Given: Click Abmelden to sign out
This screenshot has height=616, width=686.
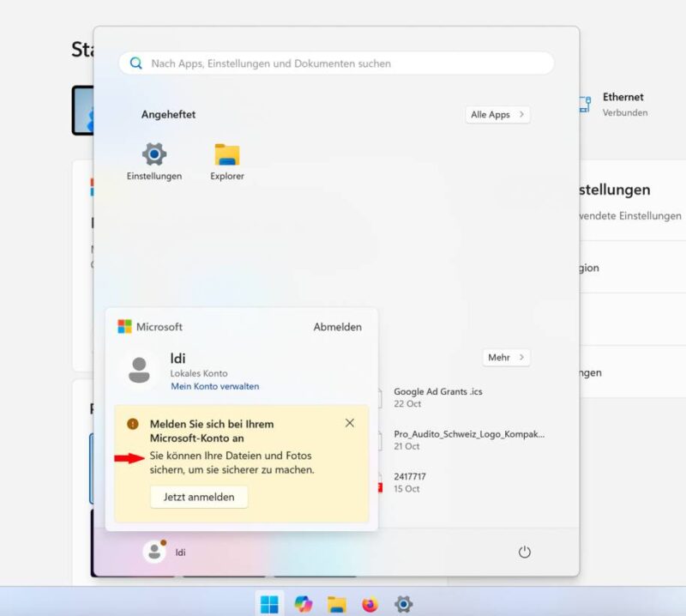Looking at the screenshot, I should pyautogui.click(x=337, y=327).
